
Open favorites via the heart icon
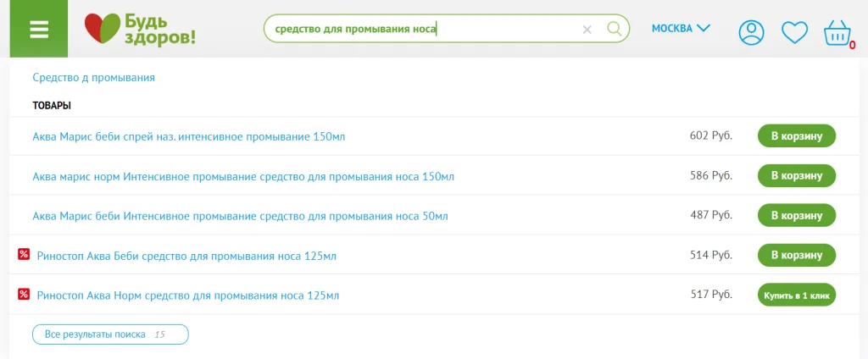click(794, 32)
